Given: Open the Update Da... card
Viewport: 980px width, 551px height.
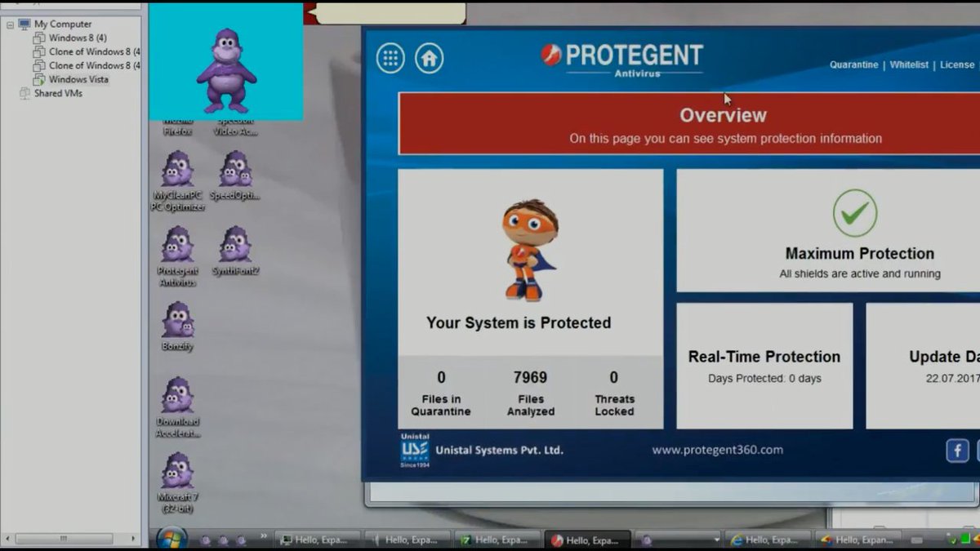Looking at the screenshot, I should coord(923,366).
